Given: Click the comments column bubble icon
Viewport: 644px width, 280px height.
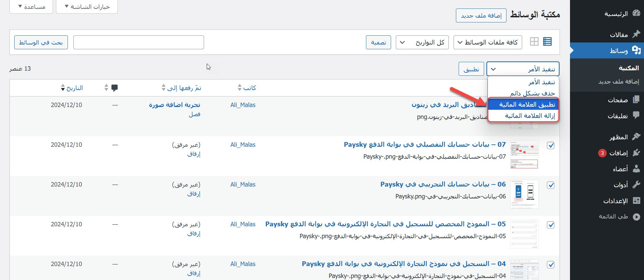Looking at the screenshot, I should click(x=115, y=88).
